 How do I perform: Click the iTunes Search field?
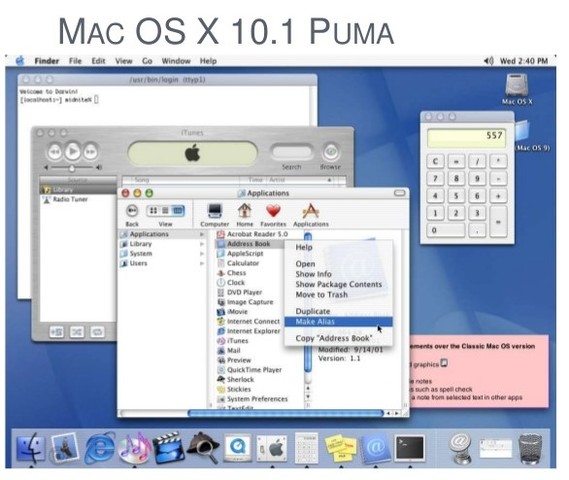tap(292, 152)
